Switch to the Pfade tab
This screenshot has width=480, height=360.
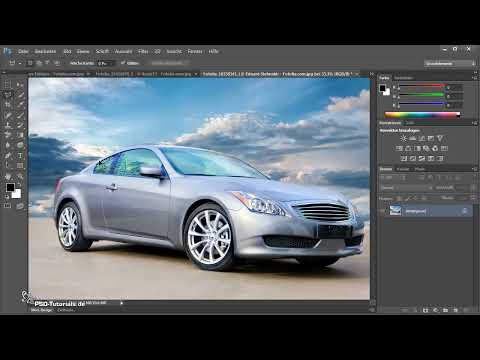point(420,169)
